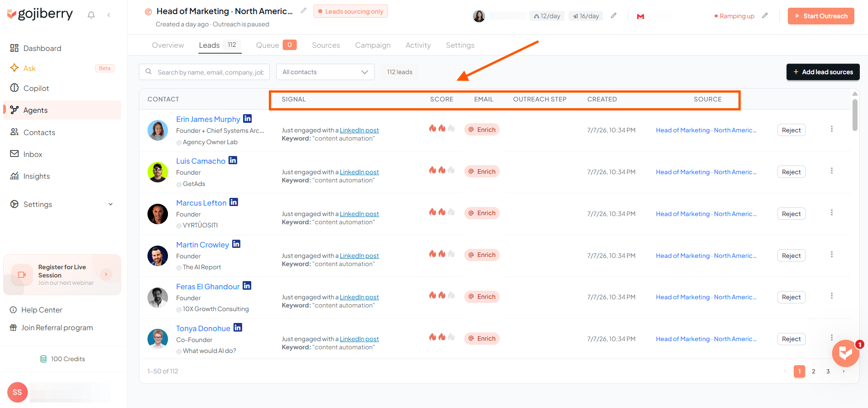
Task: Click the sender profile avatar in header
Action: coord(479,16)
